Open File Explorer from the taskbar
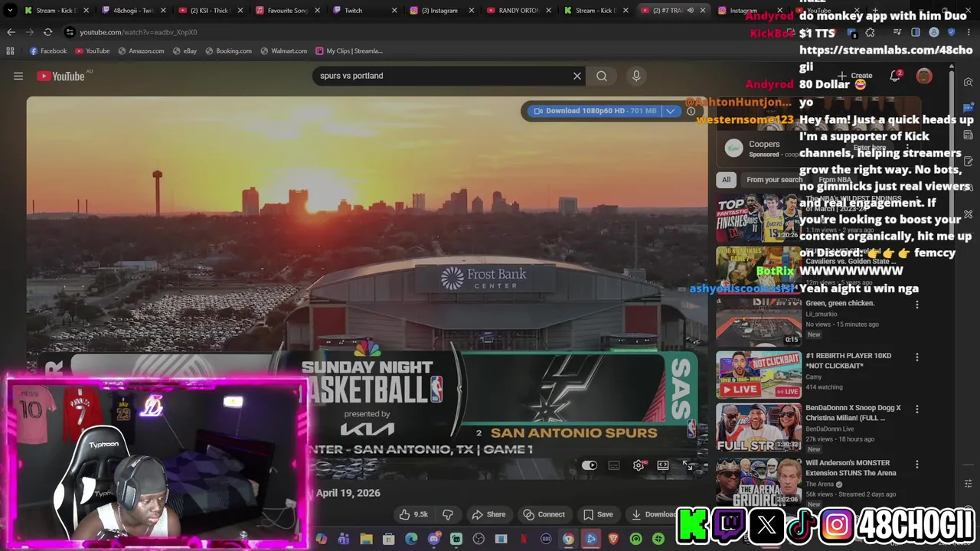This screenshot has height=551, width=980. point(366,539)
